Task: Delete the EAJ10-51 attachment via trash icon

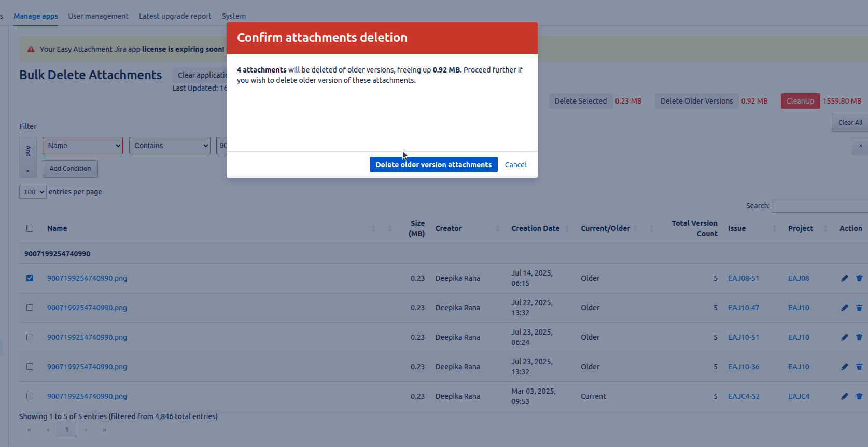Action: click(859, 337)
